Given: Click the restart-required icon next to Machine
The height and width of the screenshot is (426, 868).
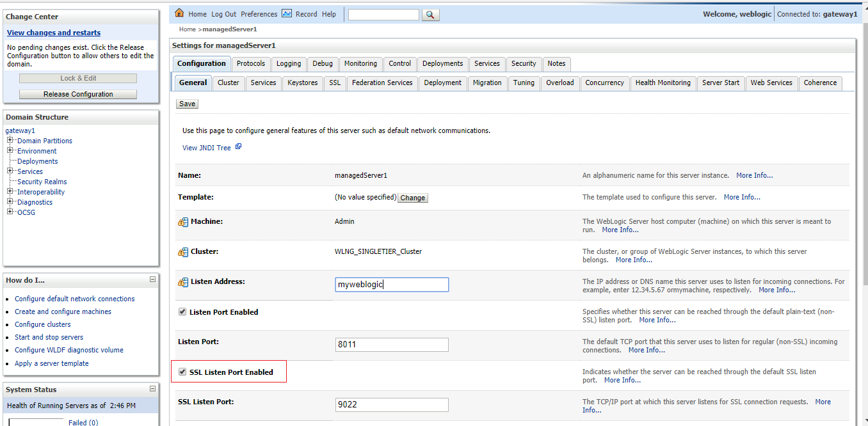Looking at the screenshot, I should click(183, 222).
